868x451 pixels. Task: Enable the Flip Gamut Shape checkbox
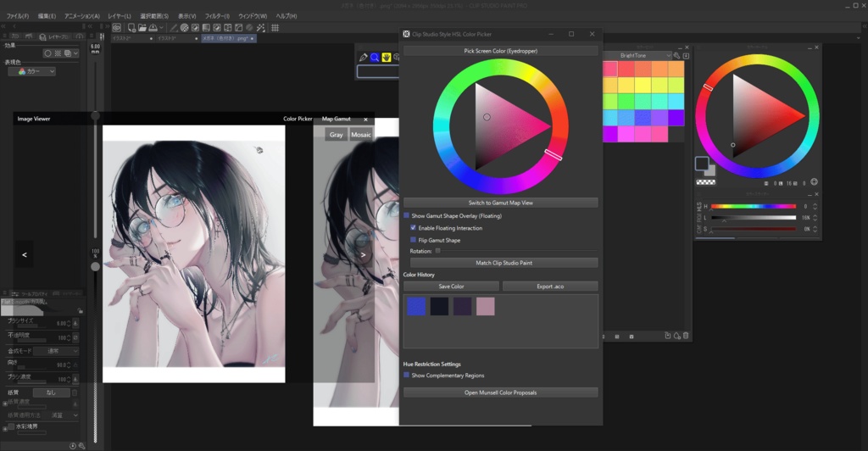point(413,240)
